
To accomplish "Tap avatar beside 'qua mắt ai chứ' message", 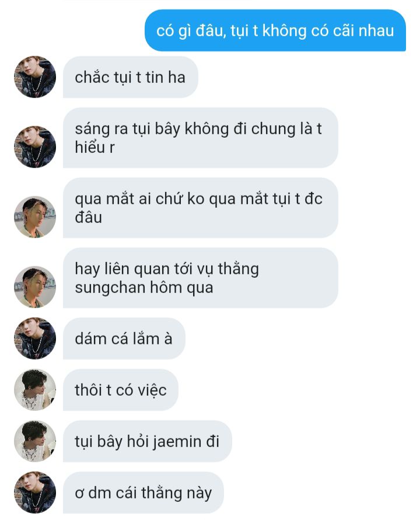I will point(35,217).
